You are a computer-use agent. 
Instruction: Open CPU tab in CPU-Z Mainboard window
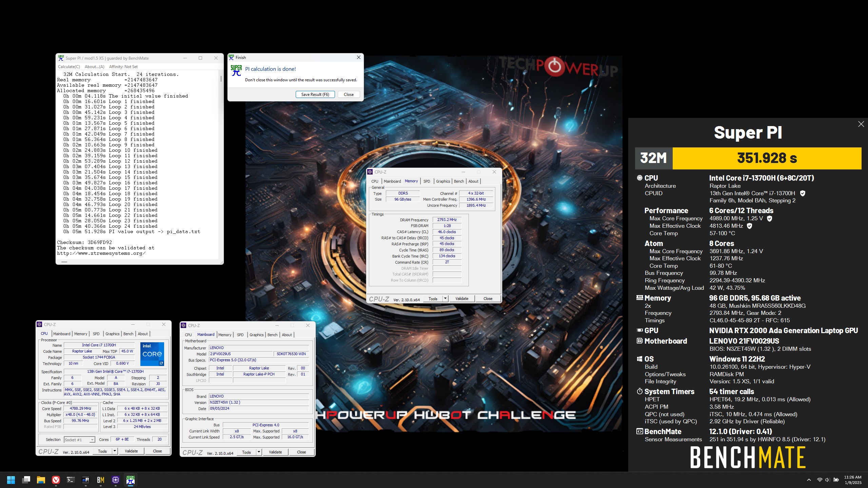pyautogui.click(x=188, y=335)
